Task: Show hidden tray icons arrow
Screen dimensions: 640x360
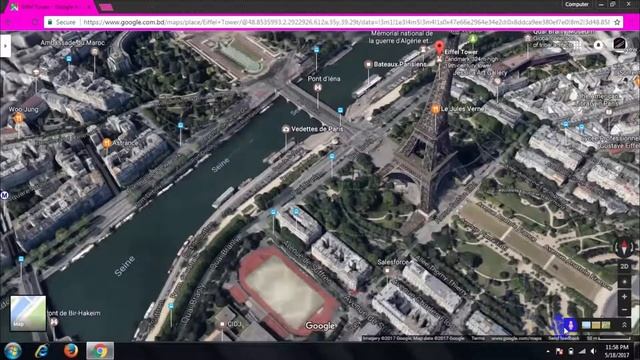Action: [548, 351]
